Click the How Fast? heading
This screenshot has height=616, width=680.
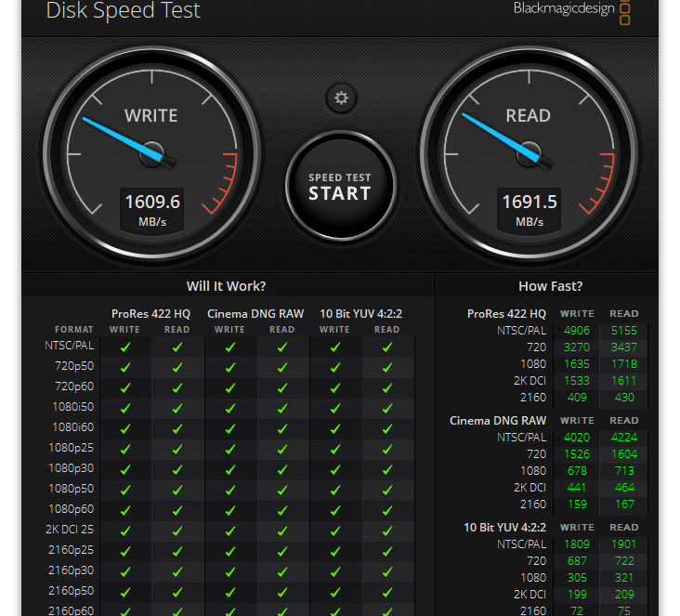click(550, 286)
